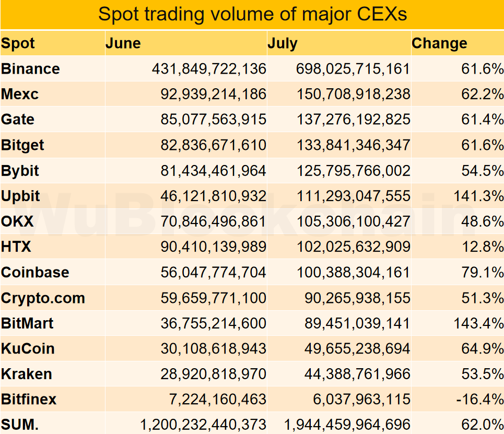Click the table title 'Spot trading volume of major CEXs'

pyautogui.click(x=252, y=14)
